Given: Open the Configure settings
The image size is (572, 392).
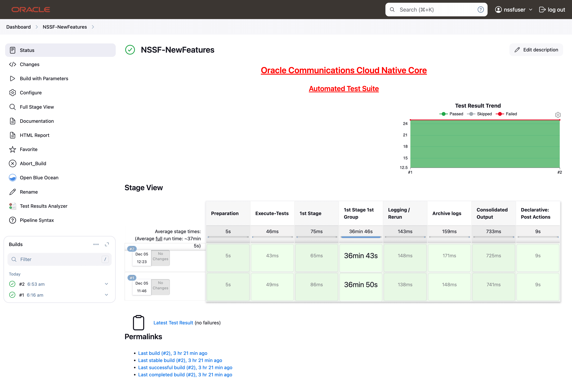Looking at the screenshot, I should pos(31,93).
